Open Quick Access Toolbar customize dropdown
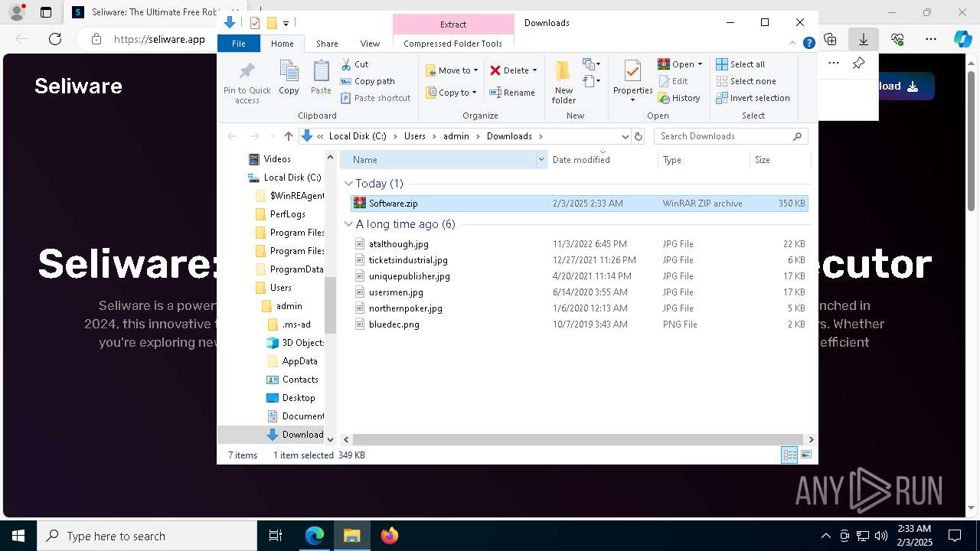The height and width of the screenshot is (551, 980). 286,23
